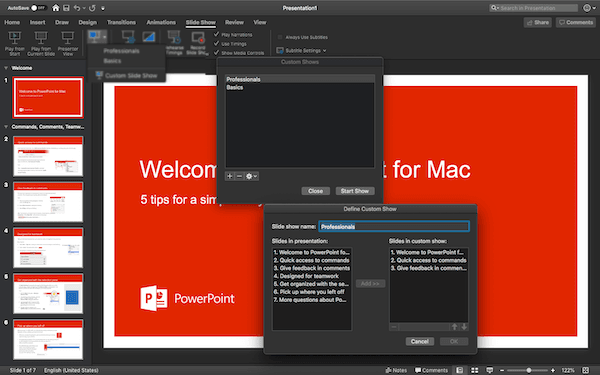The image size is (600, 375).
Task: Click the Start Show button
Action: 355,191
